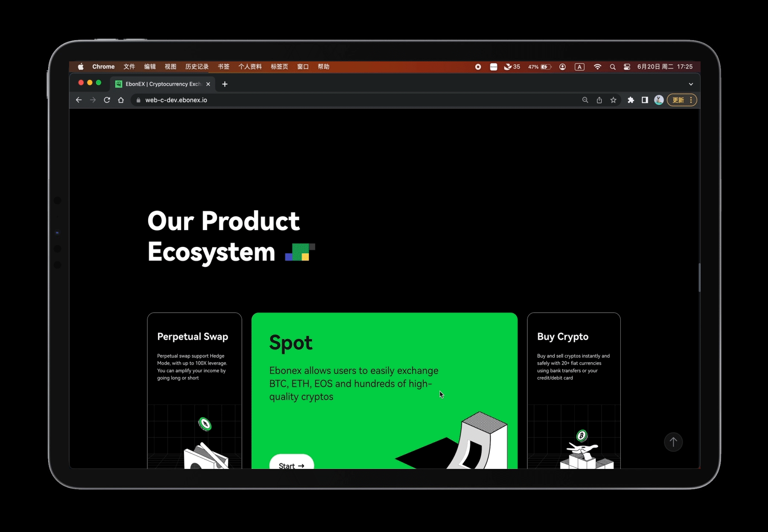Select the EbonEX Cryptocurrency Exchange tab

click(163, 84)
